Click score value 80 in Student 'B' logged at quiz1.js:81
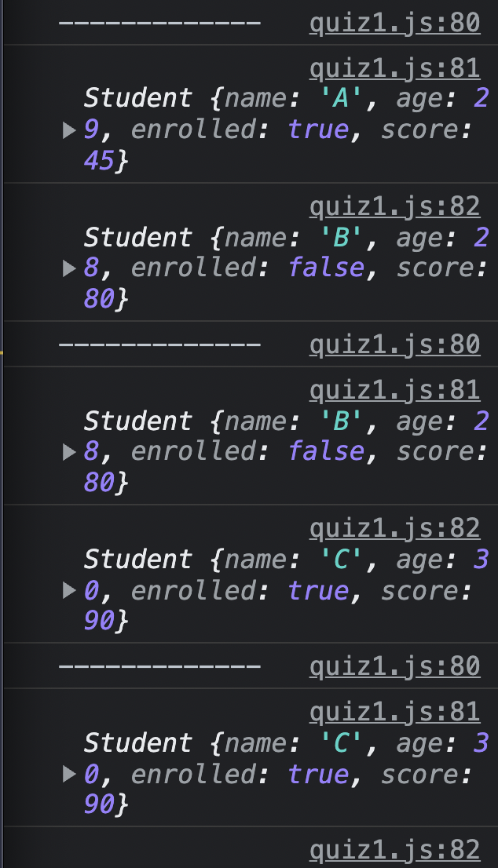The image size is (498, 868). tap(99, 483)
